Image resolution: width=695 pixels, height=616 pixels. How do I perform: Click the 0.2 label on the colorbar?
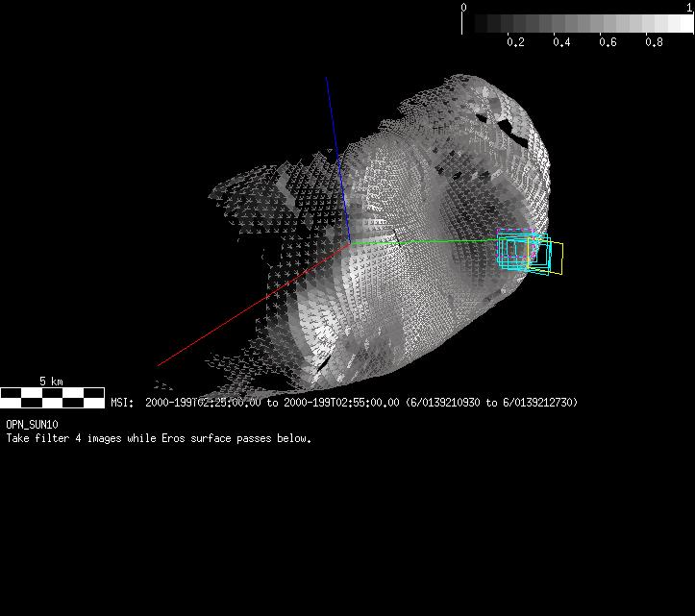(x=516, y=43)
